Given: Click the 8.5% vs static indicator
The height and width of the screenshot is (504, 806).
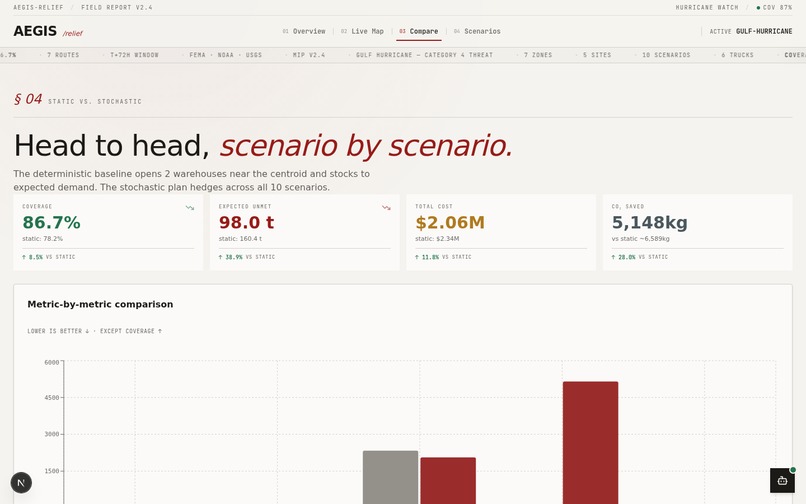Looking at the screenshot, I should [x=48, y=257].
